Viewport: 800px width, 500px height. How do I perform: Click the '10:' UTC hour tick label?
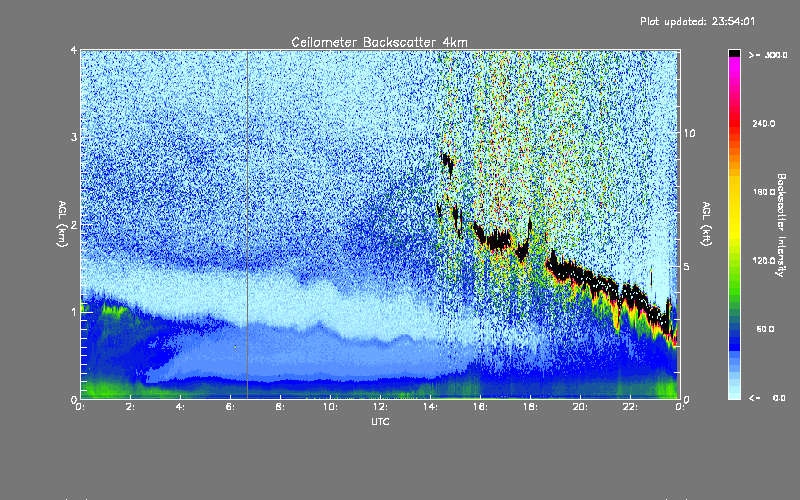331,407
